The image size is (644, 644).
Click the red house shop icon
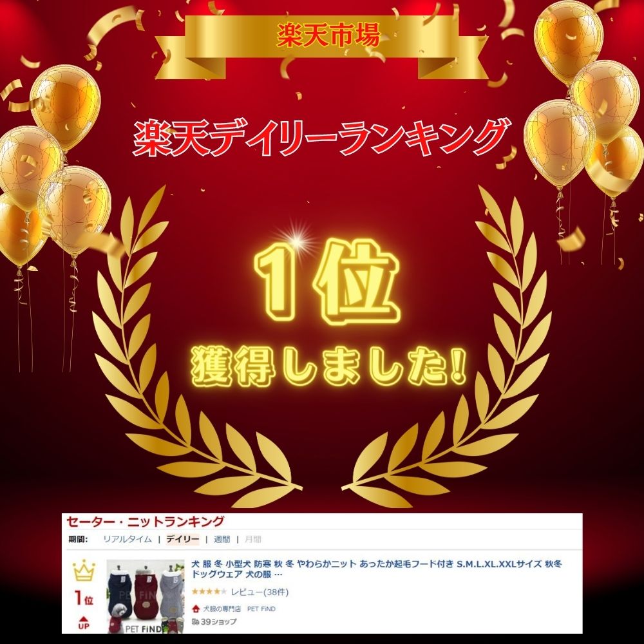point(196,609)
